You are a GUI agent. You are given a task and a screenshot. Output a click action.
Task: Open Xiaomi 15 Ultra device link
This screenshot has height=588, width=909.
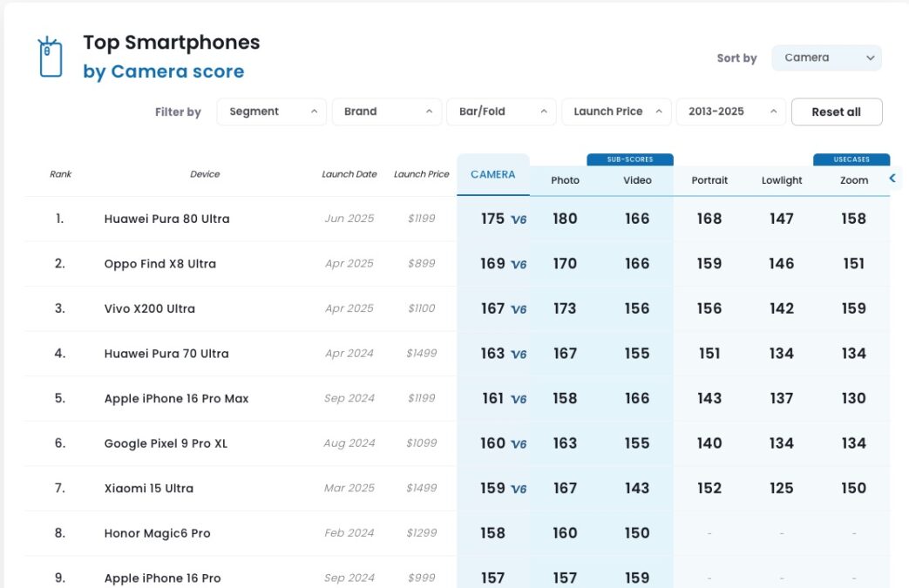pos(149,489)
